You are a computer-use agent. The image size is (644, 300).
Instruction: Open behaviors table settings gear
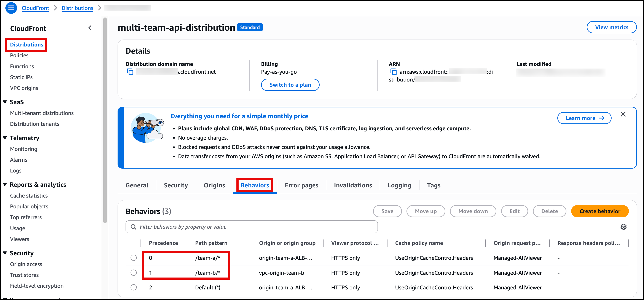[x=623, y=227]
